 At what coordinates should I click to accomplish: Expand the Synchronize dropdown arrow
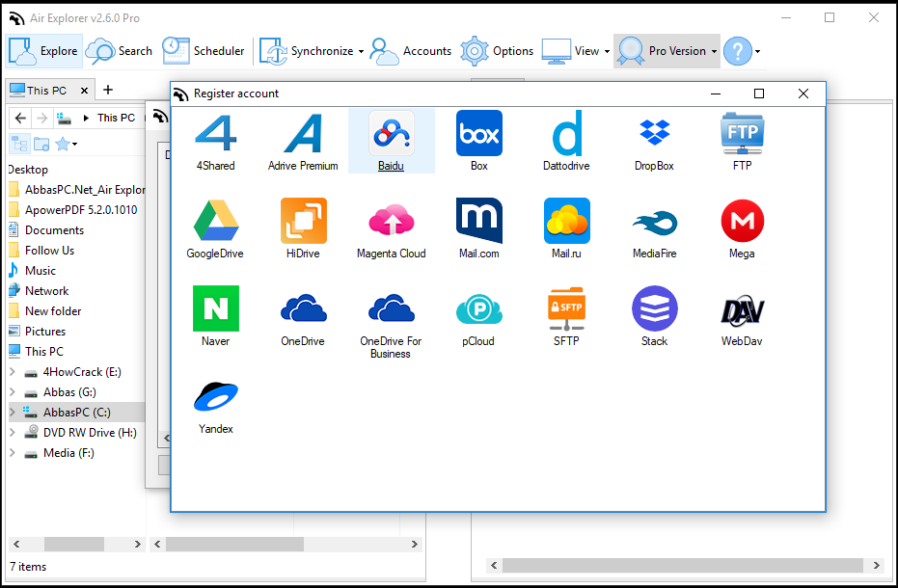pyautogui.click(x=361, y=51)
